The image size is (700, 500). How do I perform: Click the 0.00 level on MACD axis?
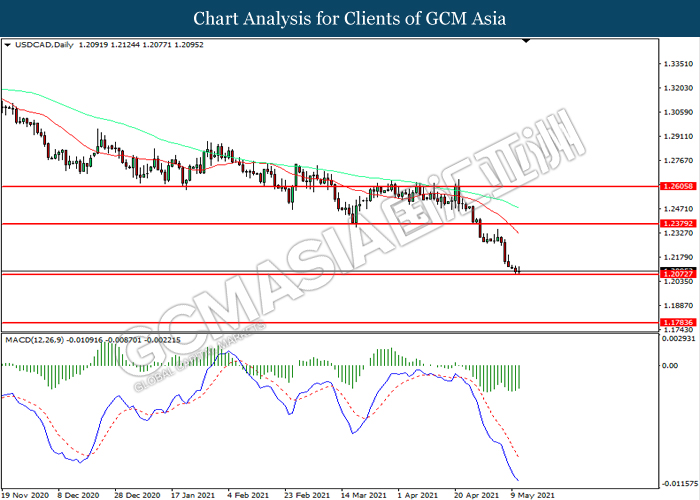[x=669, y=366]
